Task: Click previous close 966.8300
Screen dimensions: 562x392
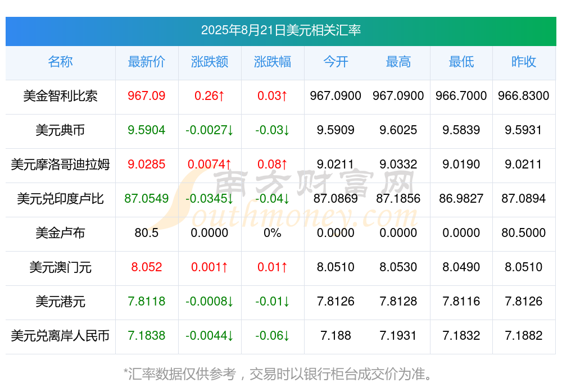Action: point(524,96)
